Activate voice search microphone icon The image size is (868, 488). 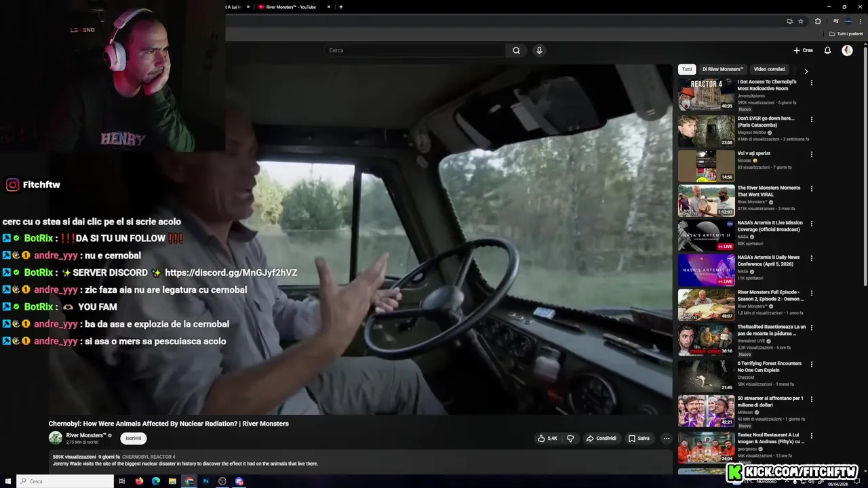point(539,50)
